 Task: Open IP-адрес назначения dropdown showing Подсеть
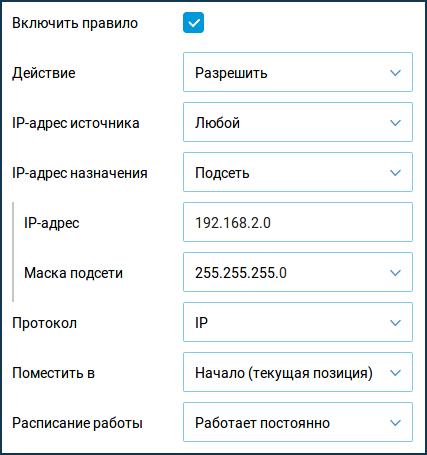coord(298,172)
